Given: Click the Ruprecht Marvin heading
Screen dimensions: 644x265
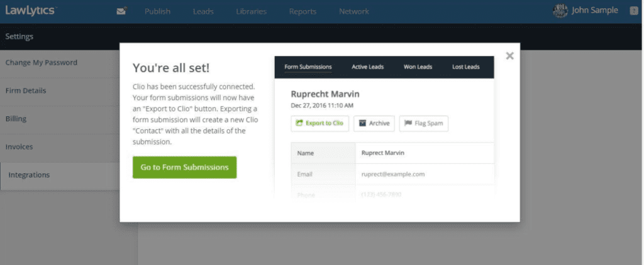Looking at the screenshot, I should point(325,94).
